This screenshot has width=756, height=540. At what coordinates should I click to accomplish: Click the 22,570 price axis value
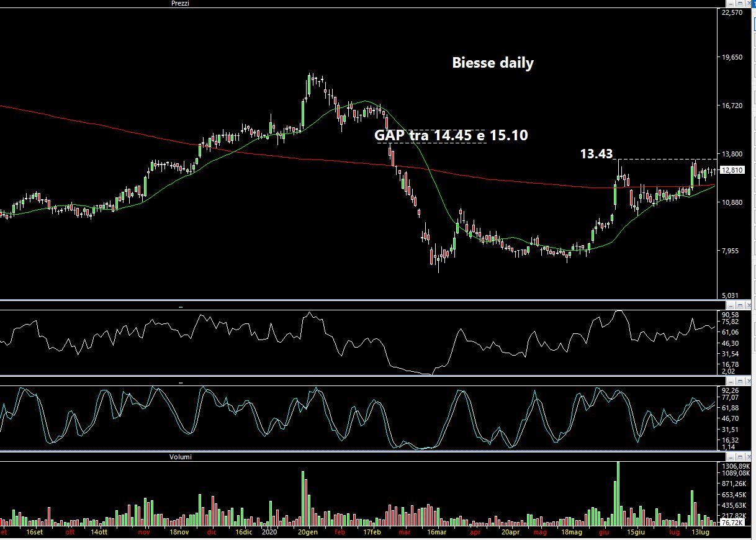732,12
